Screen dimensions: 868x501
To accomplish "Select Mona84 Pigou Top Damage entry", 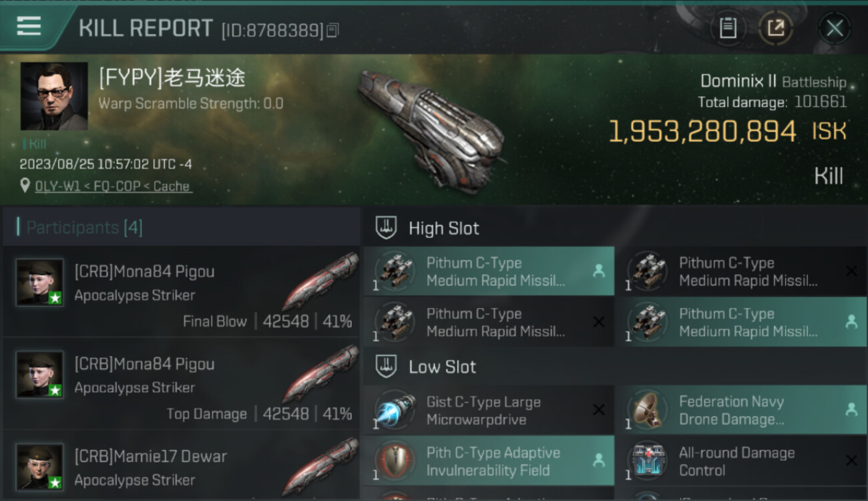I will click(182, 383).
